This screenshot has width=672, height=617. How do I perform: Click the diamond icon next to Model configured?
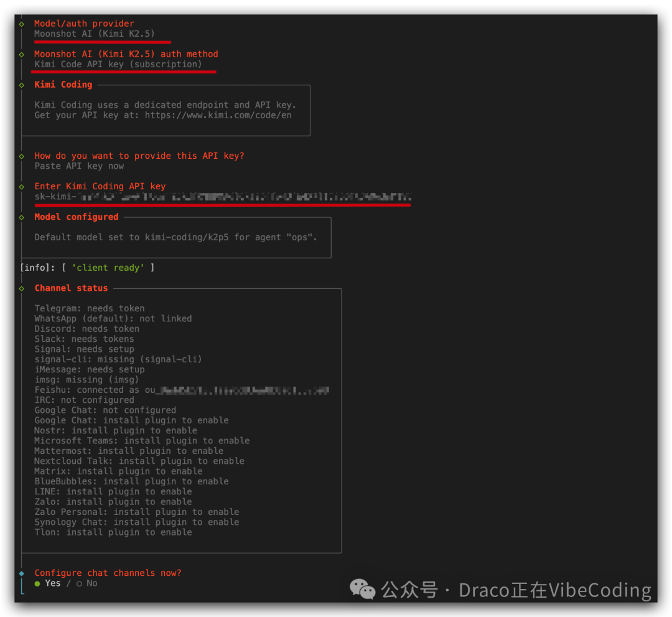[x=23, y=217]
